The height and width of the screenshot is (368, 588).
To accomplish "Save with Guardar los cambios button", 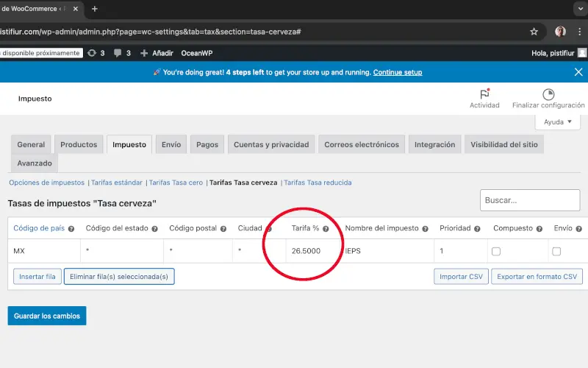I will [x=47, y=316].
